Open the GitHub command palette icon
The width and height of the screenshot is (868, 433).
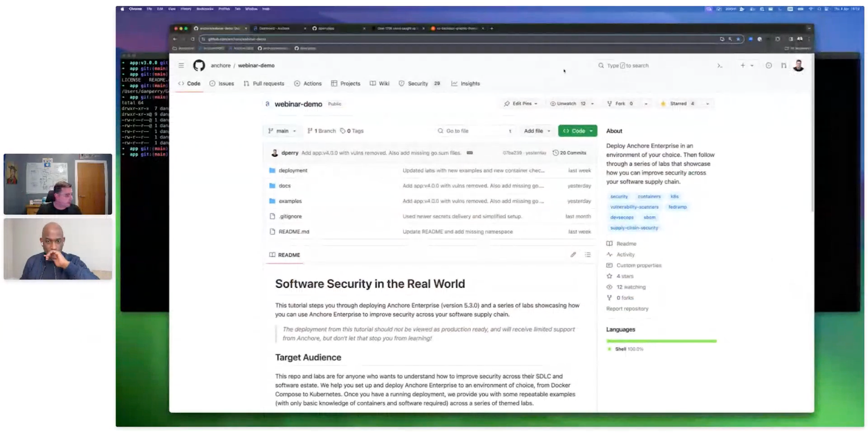coord(720,66)
